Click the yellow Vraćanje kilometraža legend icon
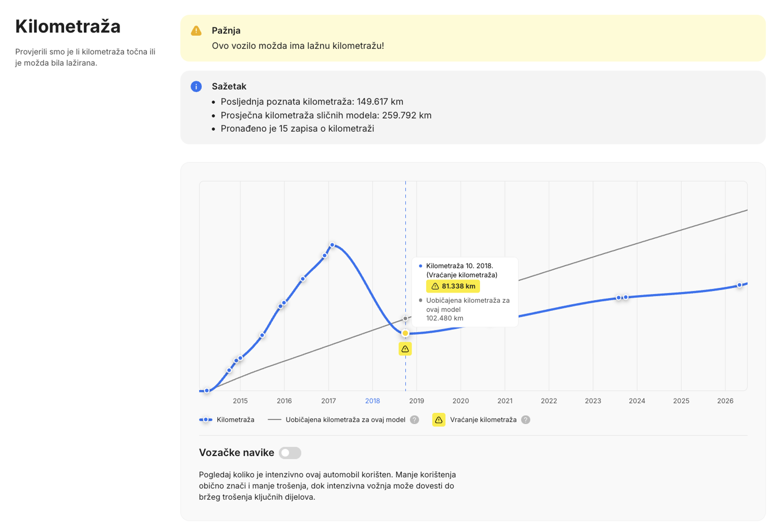779x532 pixels. point(439,420)
